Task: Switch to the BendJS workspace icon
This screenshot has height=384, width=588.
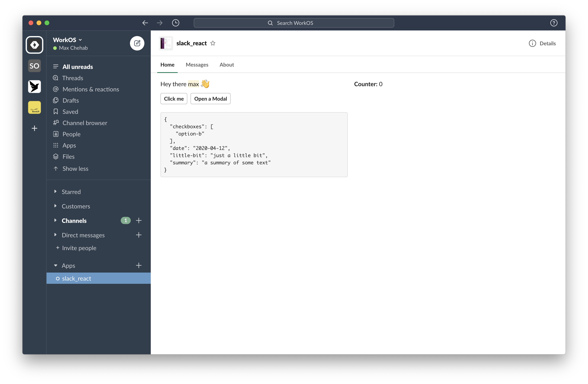Action: 34,108
